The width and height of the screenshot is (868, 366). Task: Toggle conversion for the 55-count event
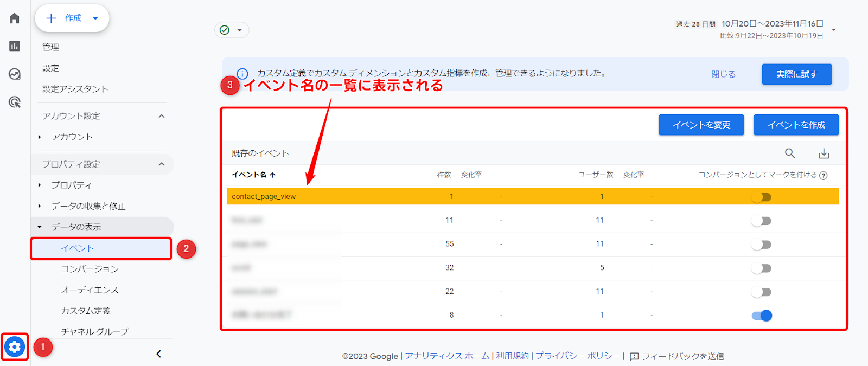(x=762, y=245)
